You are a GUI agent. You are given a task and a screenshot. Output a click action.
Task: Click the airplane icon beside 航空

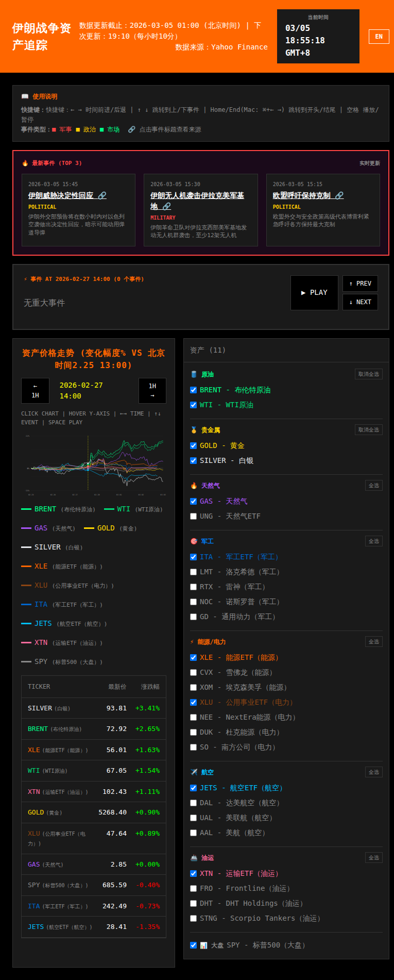pyautogui.click(x=194, y=772)
